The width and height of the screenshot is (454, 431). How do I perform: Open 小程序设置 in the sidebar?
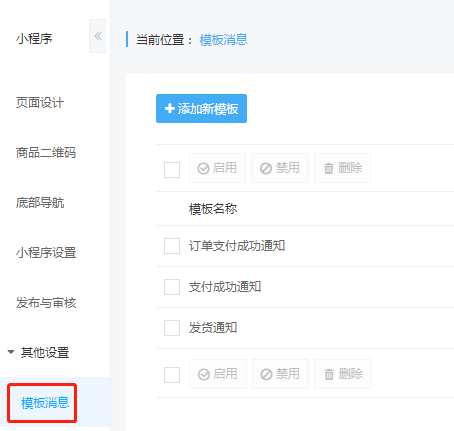pos(46,253)
